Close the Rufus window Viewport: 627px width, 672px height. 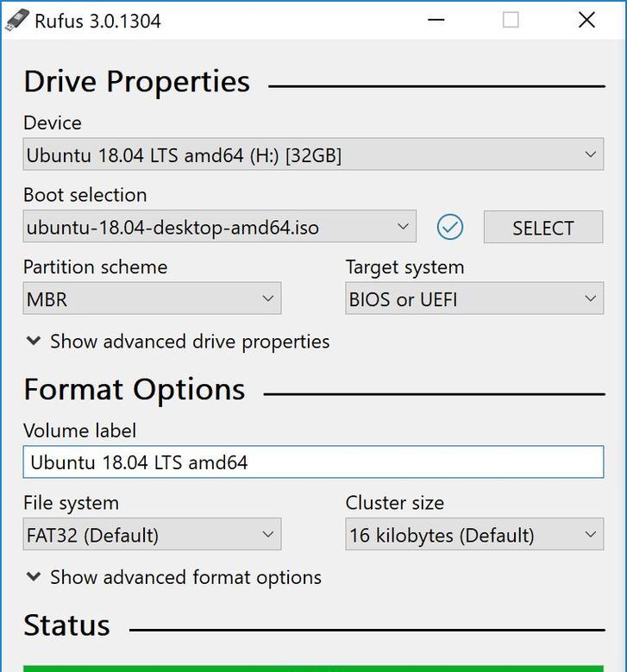coord(586,20)
